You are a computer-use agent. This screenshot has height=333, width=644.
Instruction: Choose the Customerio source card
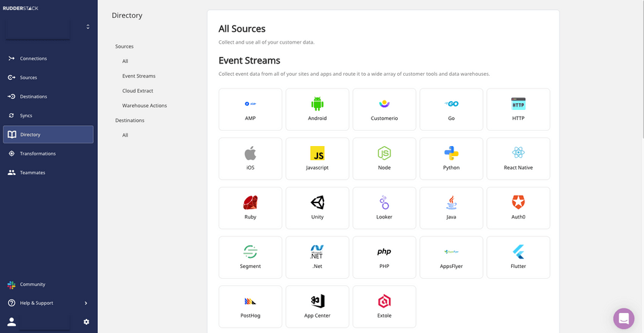pyautogui.click(x=384, y=109)
